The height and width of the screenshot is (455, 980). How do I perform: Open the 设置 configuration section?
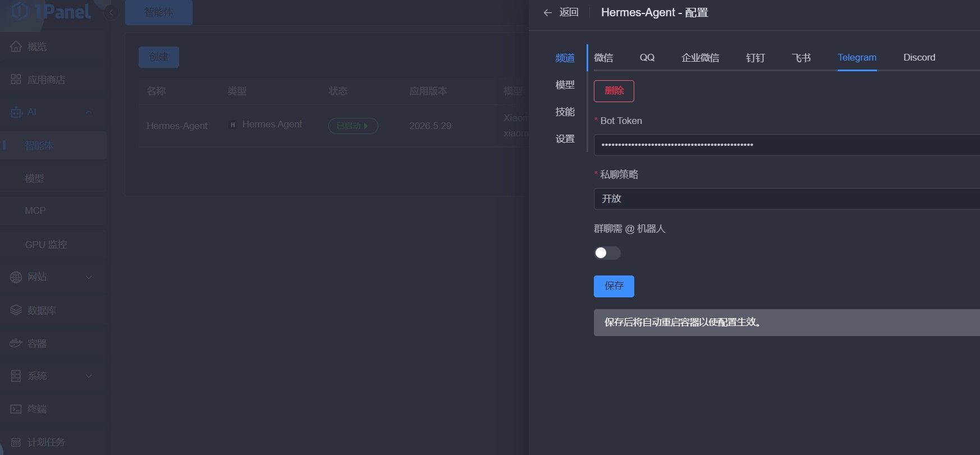click(x=565, y=139)
